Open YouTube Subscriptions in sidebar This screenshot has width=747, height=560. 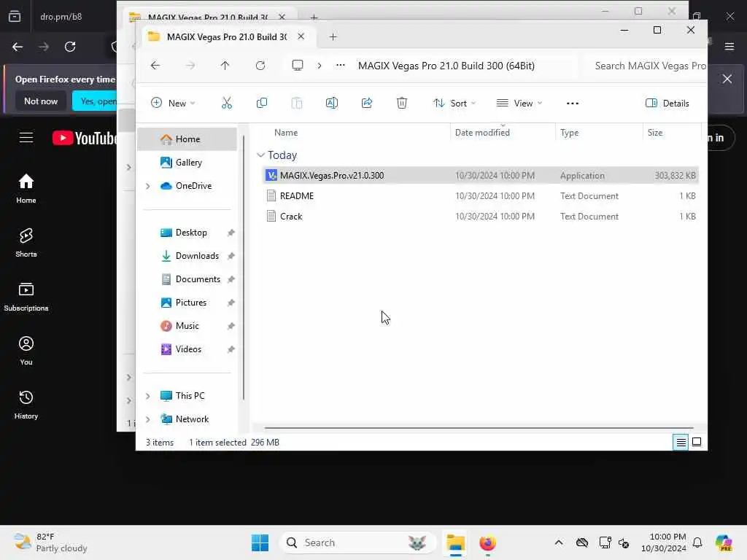[x=26, y=297]
